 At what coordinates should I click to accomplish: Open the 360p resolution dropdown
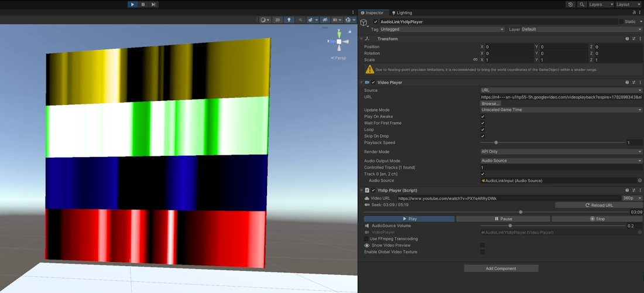pos(632,199)
